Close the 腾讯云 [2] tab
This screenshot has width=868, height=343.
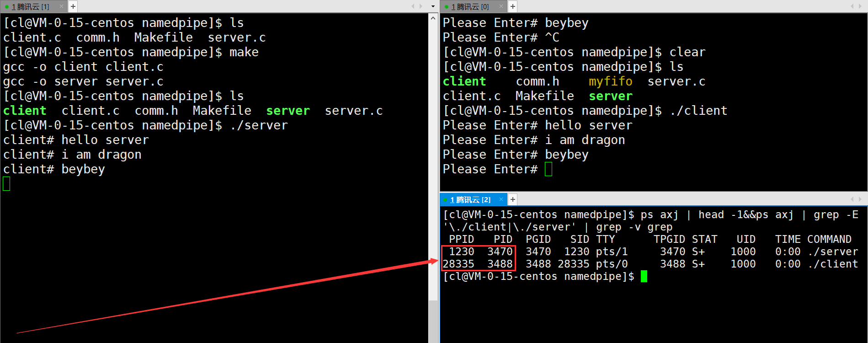click(x=501, y=199)
